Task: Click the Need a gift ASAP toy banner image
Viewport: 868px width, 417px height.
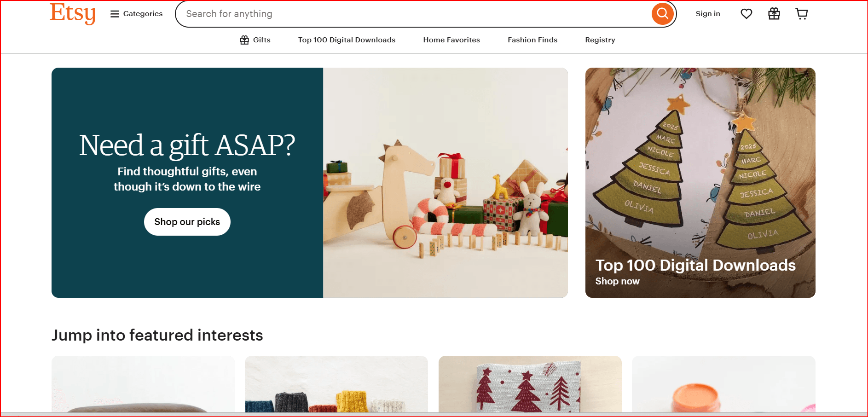Action: (446, 183)
